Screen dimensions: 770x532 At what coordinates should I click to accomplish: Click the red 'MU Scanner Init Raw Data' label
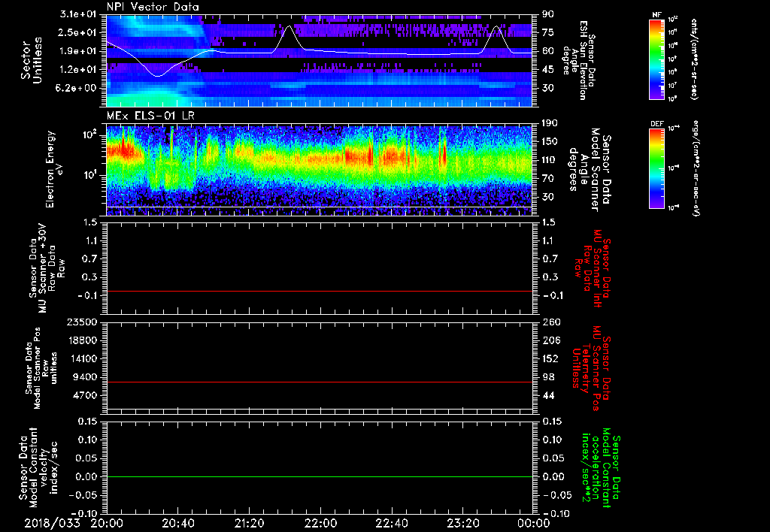591,268
